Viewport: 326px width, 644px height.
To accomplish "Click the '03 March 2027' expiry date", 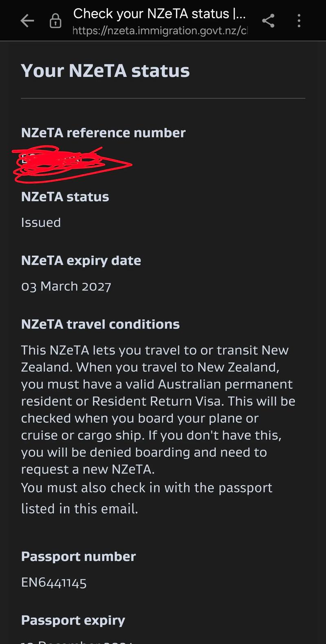I will pos(66,286).
